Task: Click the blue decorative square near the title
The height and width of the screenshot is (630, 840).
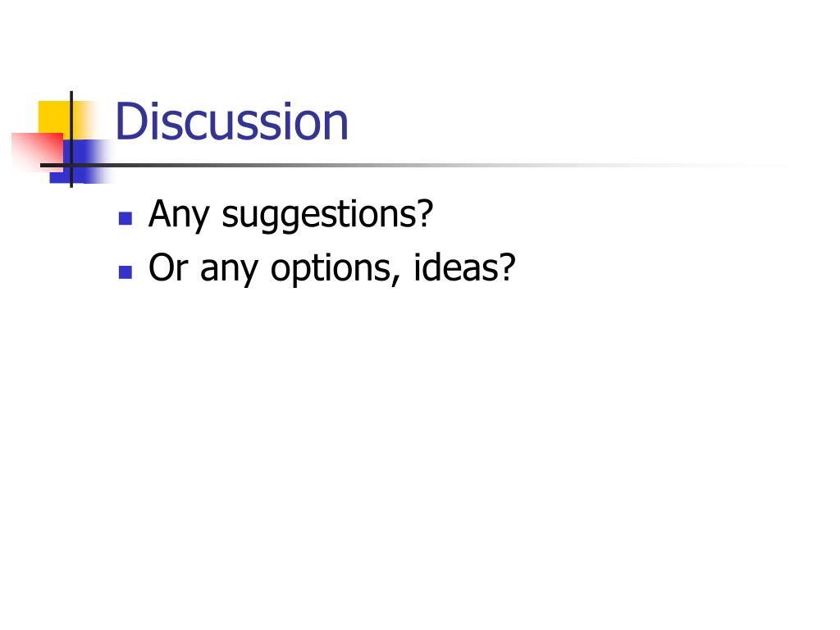Action: click(x=81, y=169)
